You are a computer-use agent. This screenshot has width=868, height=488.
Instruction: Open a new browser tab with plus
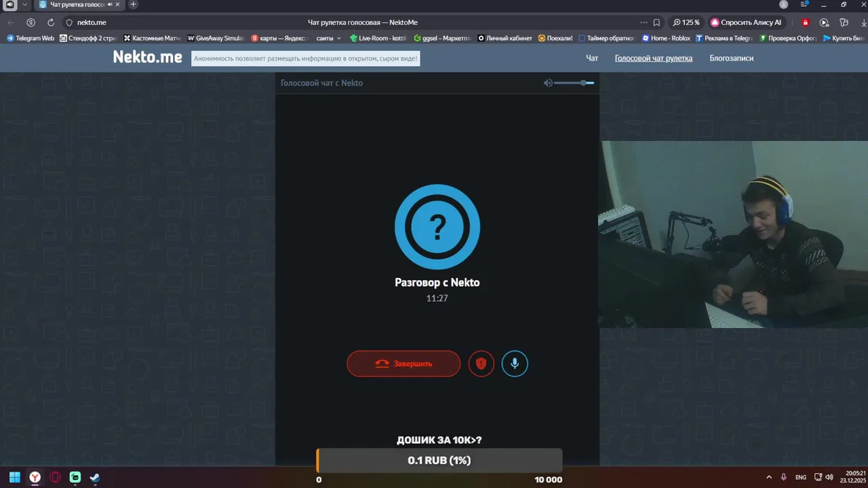tap(133, 5)
